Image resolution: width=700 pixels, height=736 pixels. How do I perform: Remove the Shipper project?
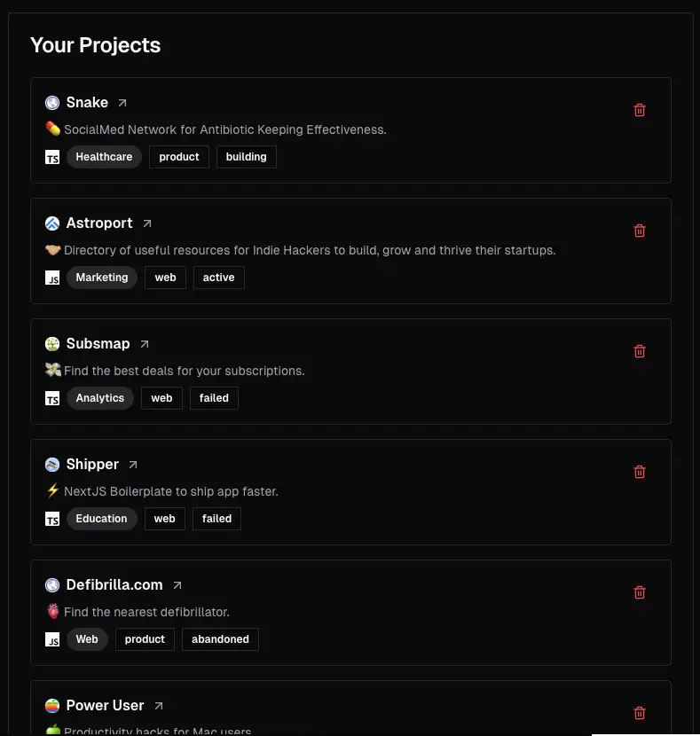[640, 472]
